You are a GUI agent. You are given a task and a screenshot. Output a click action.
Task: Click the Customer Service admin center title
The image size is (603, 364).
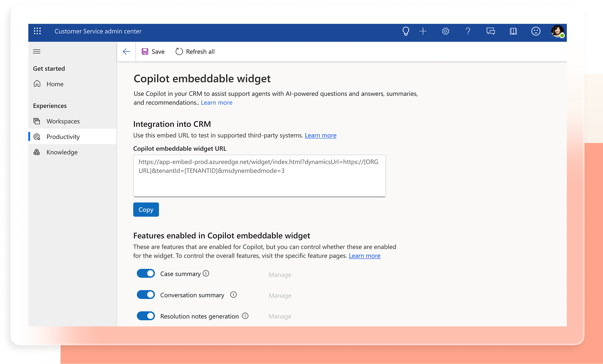point(98,31)
